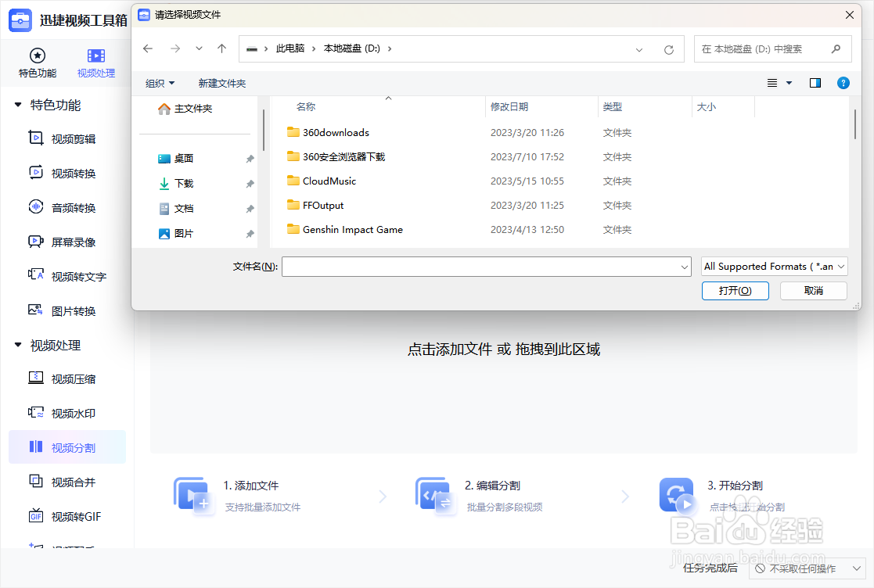Open 视频转文字 from sidebar
Screen dimensions: 874x588
click(x=67, y=277)
